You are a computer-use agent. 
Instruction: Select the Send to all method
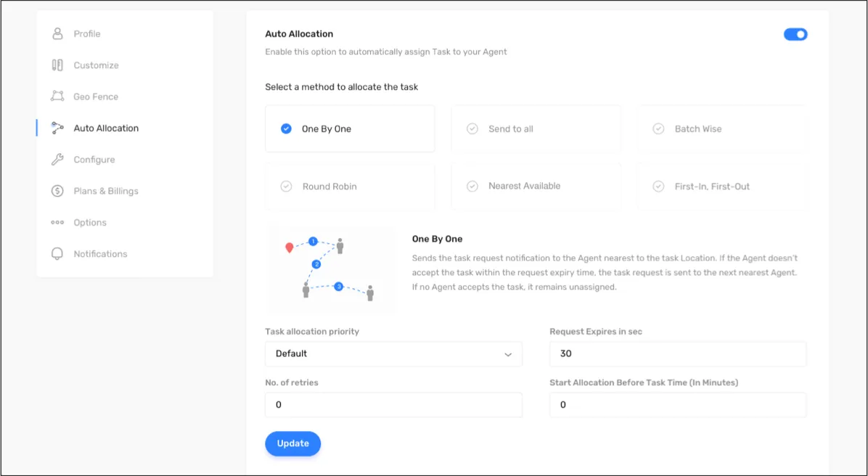[x=536, y=129]
